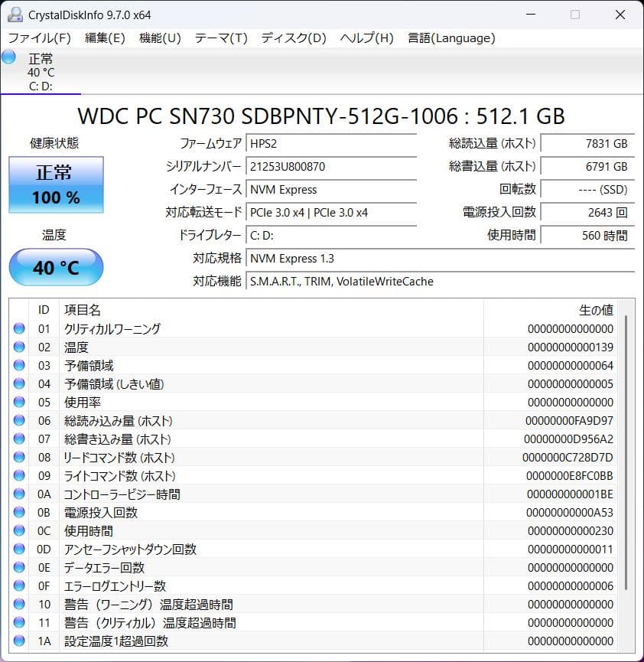
Task: Open the テーマ(T) menu
Action: pos(221,38)
